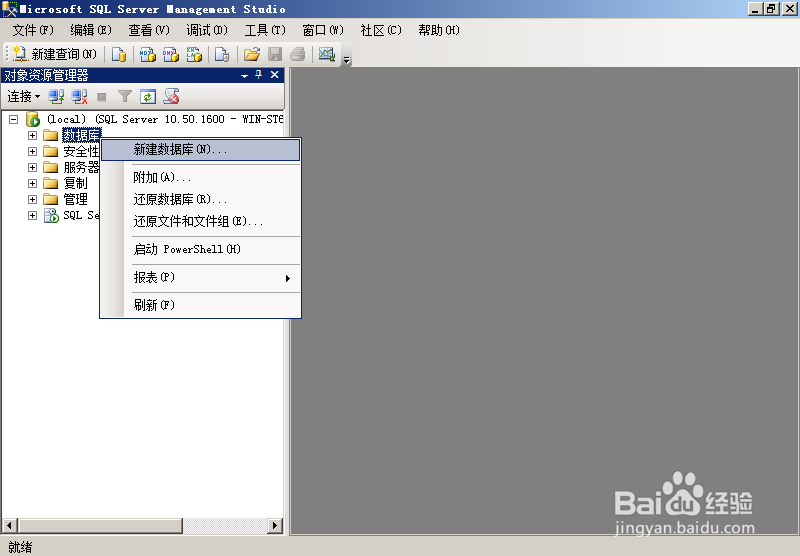800x556 pixels.
Task: Click the SQL Server Agent icon
Action: pos(51,215)
